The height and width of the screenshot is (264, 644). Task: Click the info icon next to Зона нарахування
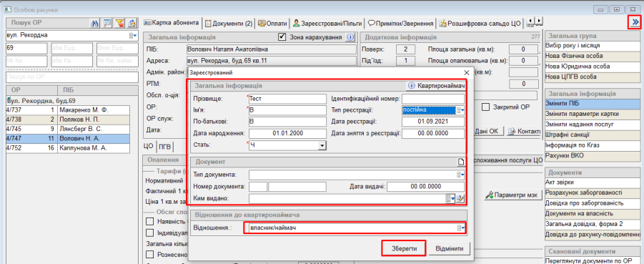[350, 37]
